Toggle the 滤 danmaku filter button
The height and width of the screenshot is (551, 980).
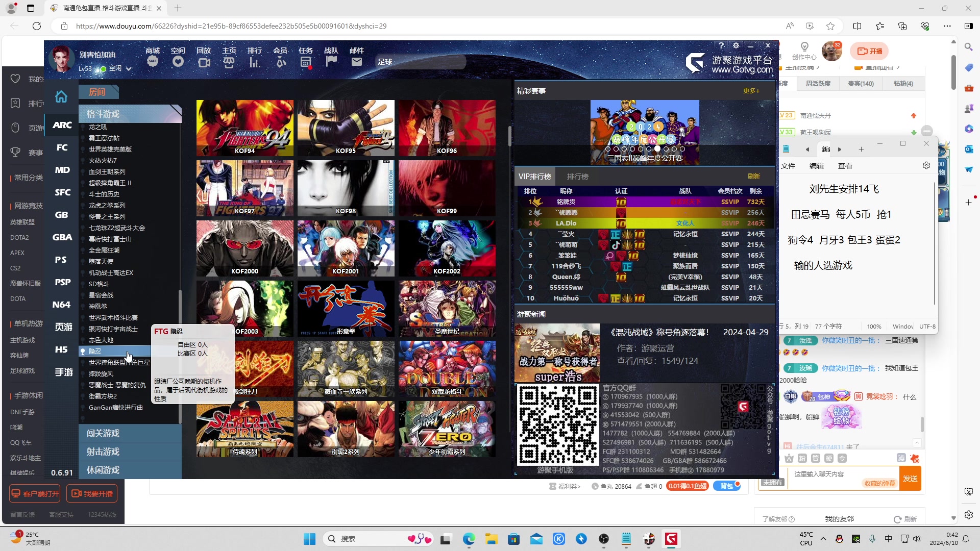point(901,458)
